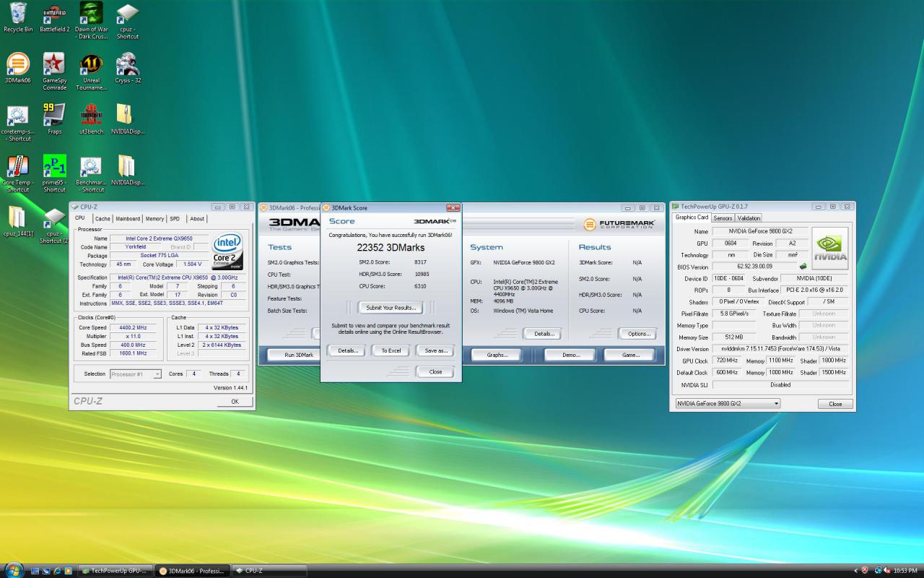Expand hidden system tray icons arrow
The width and height of the screenshot is (924, 578).
[856, 571]
